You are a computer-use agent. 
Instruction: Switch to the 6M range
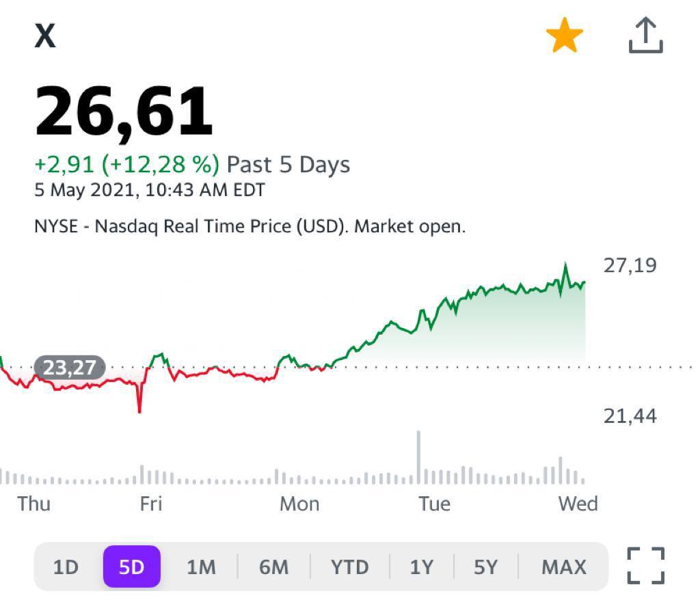tap(273, 567)
